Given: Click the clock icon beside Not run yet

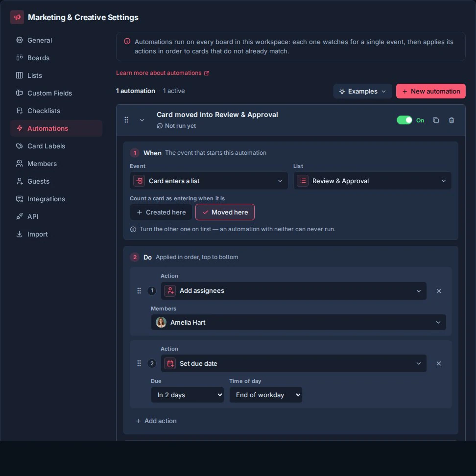Looking at the screenshot, I should [x=160, y=126].
